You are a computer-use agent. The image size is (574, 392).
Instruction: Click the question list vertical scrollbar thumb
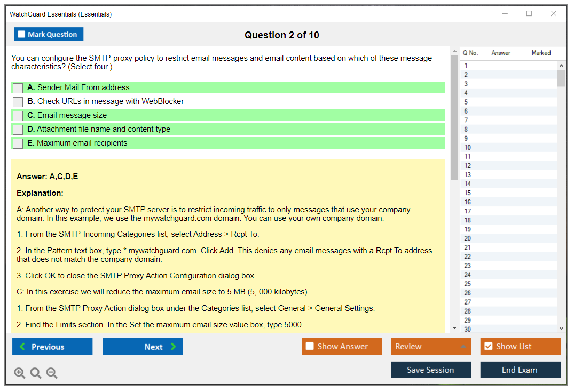tap(561, 78)
